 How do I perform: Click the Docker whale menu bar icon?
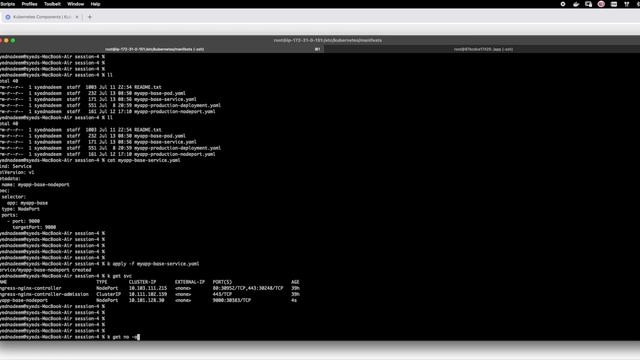click(x=576, y=4)
